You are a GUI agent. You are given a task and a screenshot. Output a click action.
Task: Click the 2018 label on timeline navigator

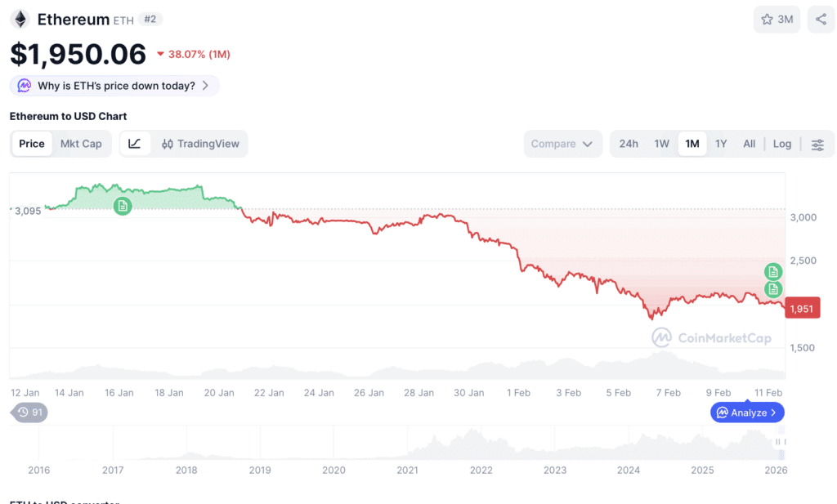[x=186, y=470]
